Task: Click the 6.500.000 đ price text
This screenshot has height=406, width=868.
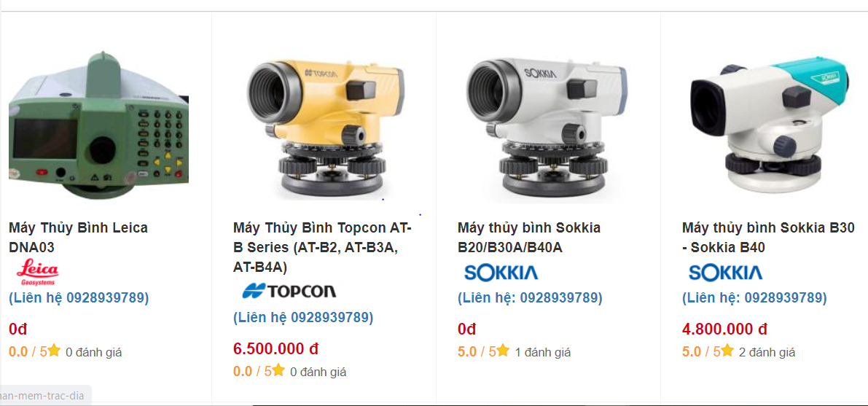Action: 275,349
